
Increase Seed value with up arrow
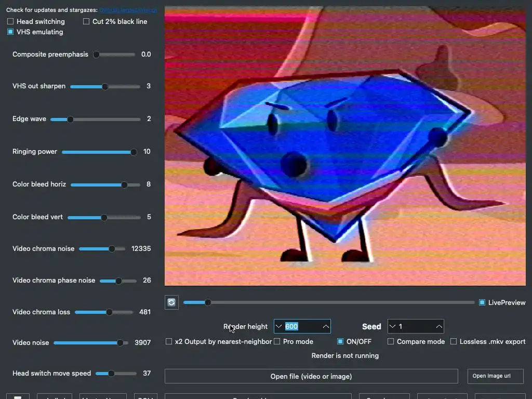point(439,326)
